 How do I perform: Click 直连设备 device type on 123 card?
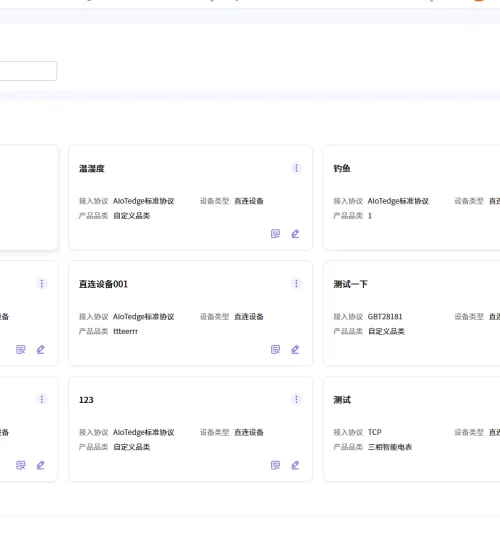249,432
